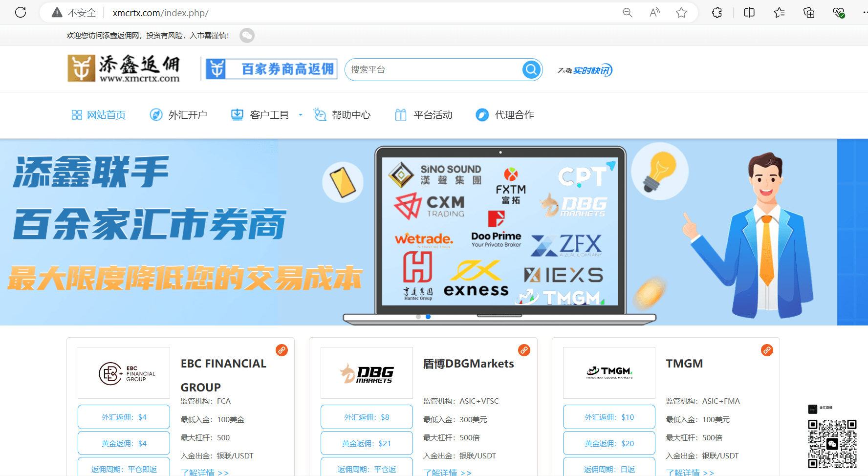Open the collections icon
This screenshot has height=476, width=868.
pos(809,13)
